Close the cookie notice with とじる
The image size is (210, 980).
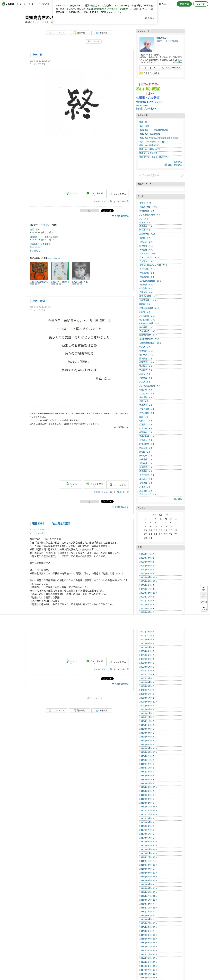(149, 18)
